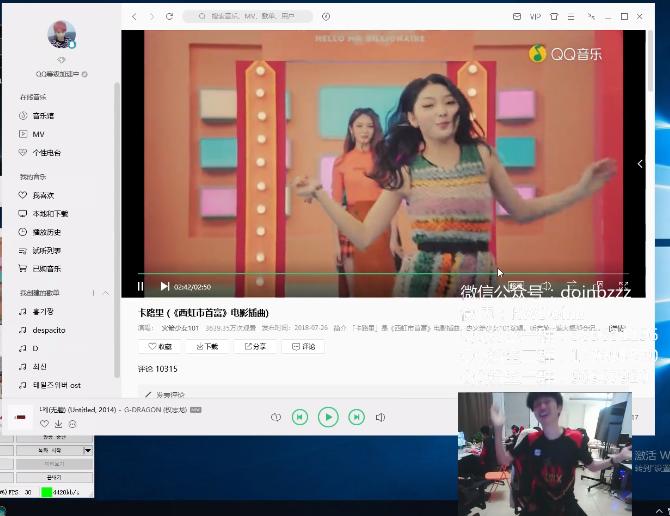Open the main menu hamburger icon
Image resolution: width=670 pixels, height=516 pixels.
[571, 17]
